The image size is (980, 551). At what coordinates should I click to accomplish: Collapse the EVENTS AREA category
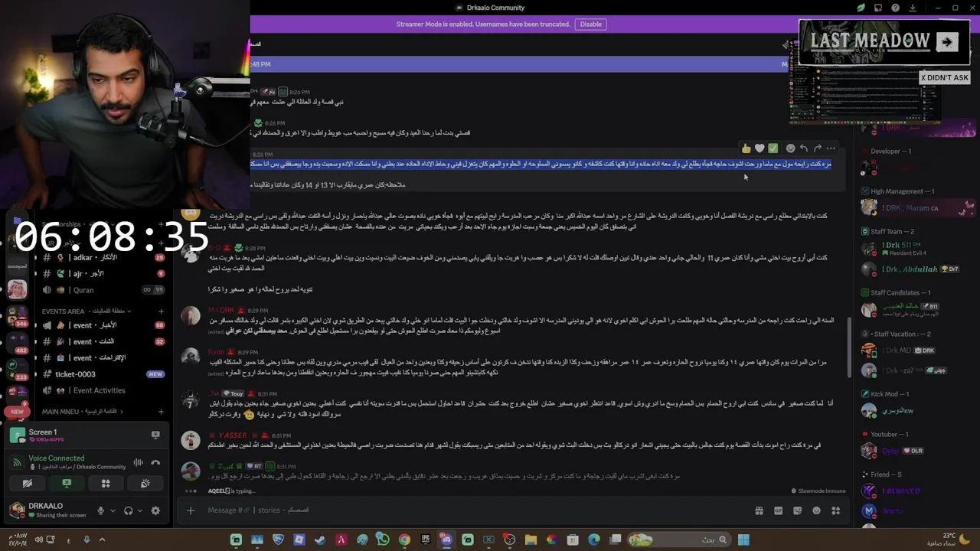coord(87,311)
